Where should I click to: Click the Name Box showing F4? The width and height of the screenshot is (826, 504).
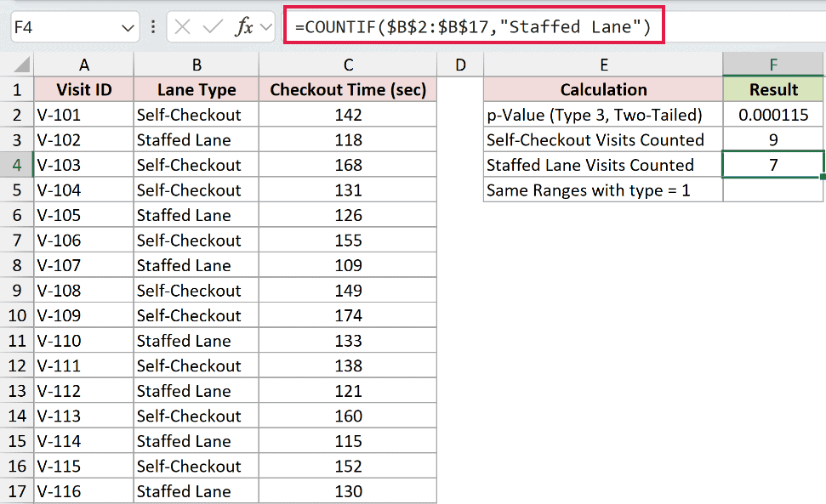click(x=75, y=27)
